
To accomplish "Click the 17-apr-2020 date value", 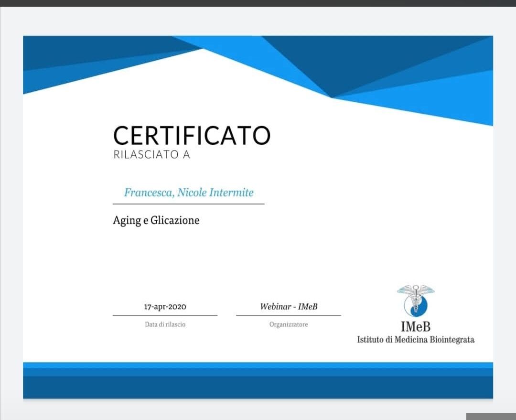I will [x=165, y=307].
